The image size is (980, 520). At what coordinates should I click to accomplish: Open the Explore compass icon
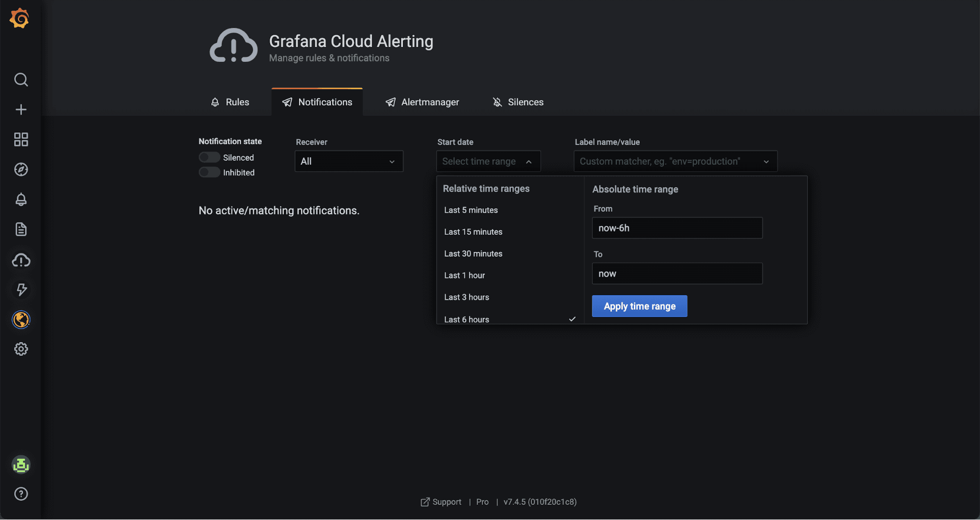click(x=21, y=170)
